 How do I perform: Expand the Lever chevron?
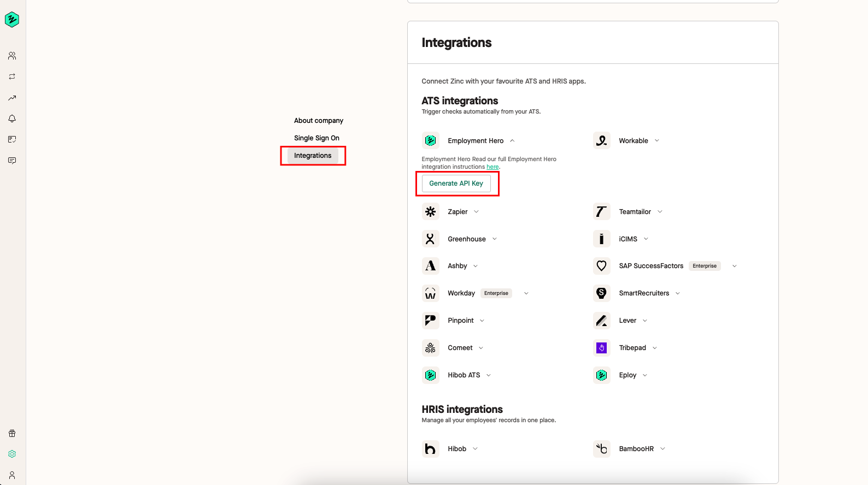[645, 321]
